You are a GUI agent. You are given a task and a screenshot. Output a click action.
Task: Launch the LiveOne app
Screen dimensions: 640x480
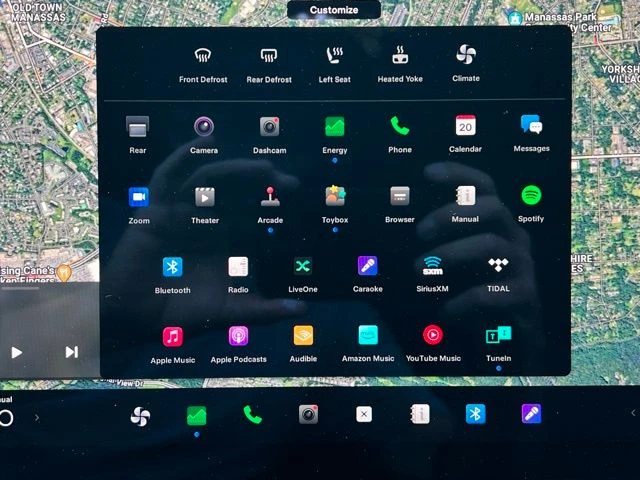[x=303, y=274]
